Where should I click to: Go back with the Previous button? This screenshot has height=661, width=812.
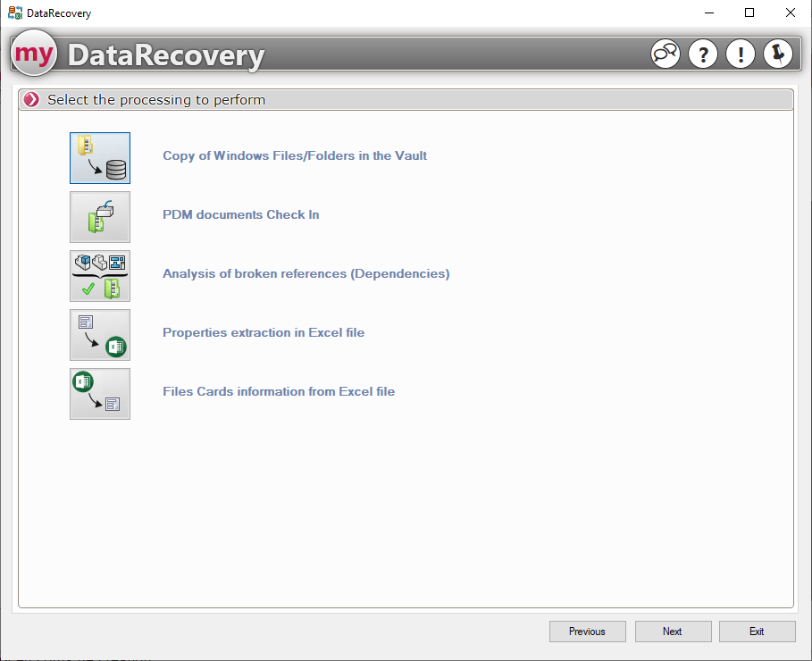(x=587, y=632)
